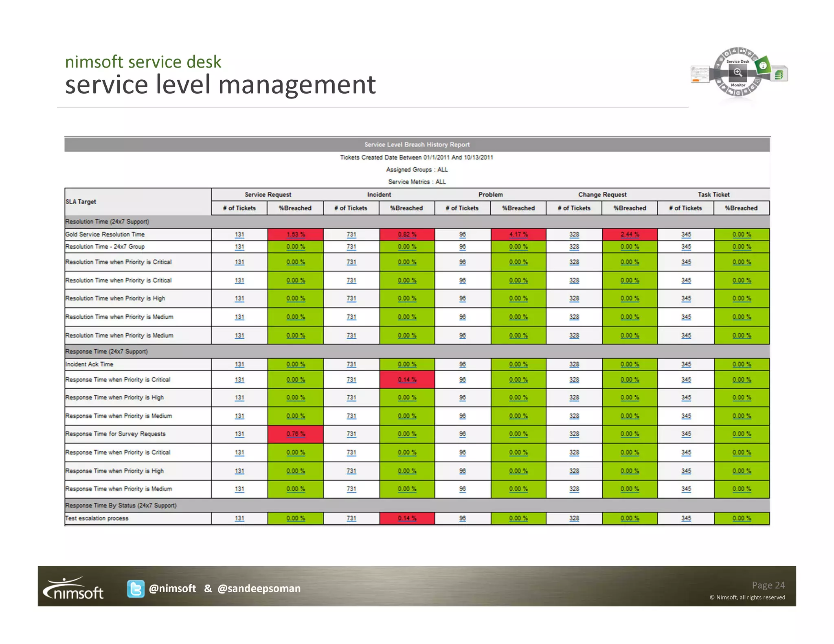
Task: Open 0.14 % in Test escalation process row
Action: [x=407, y=518]
